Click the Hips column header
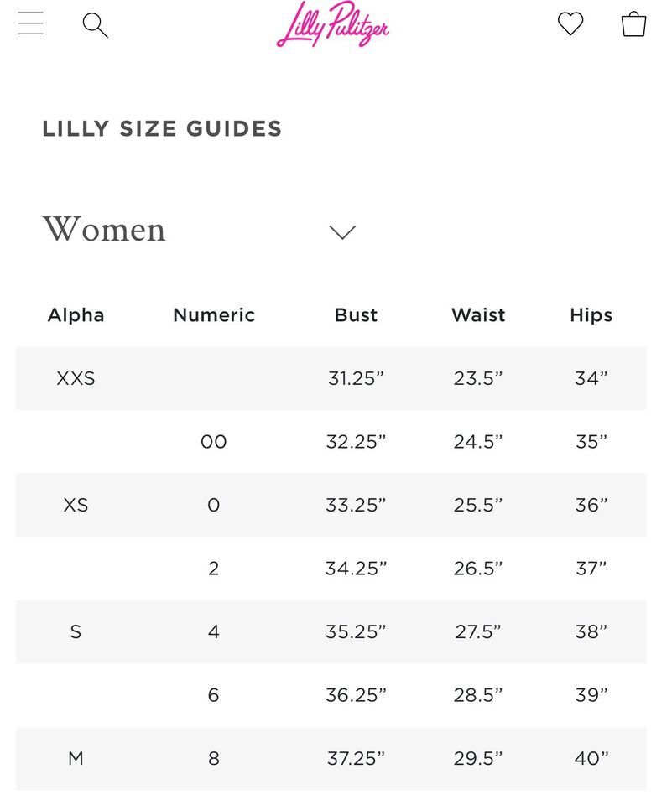 pos(591,315)
